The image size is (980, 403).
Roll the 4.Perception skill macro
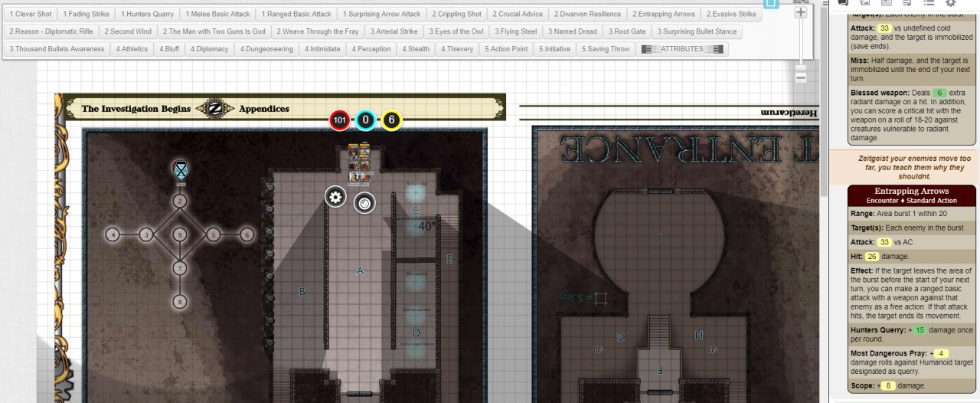click(371, 49)
